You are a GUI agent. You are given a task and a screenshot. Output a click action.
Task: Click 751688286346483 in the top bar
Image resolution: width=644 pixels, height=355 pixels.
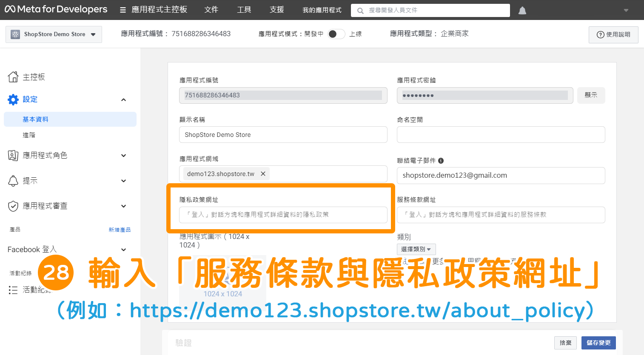(x=201, y=34)
